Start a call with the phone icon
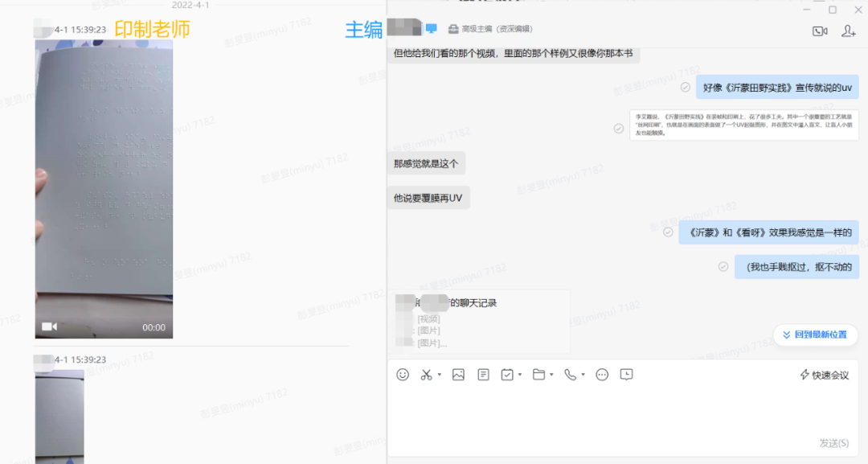The height and width of the screenshot is (464, 868). (x=570, y=374)
